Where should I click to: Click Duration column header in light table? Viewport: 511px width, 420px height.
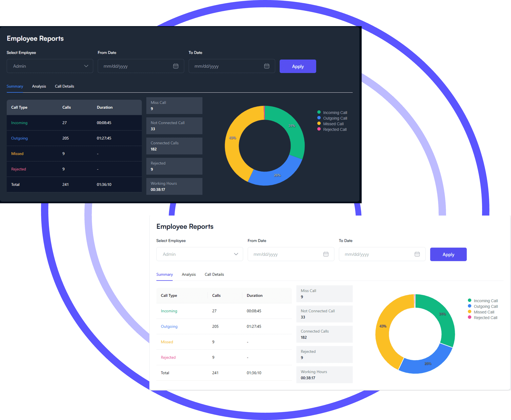point(255,295)
